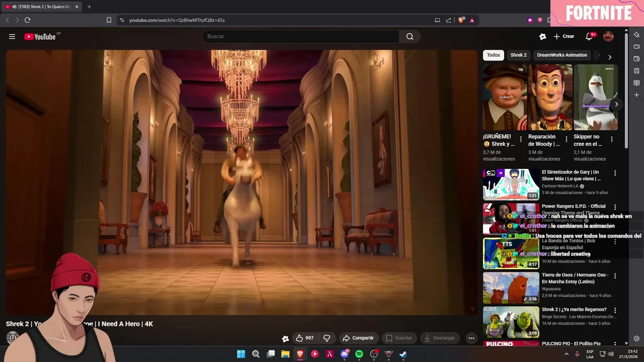Open File Explorer from the taskbar

(285, 354)
